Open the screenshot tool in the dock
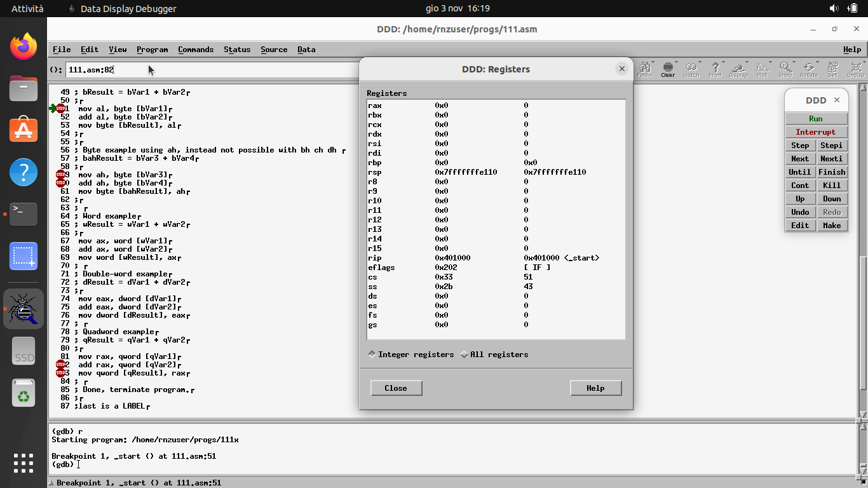Viewport: 868px width, 488px height. pyautogui.click(x=24, y=255)
